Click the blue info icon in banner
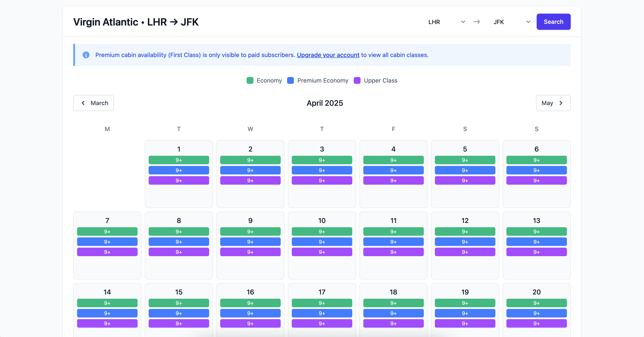 pyautogui.click(x=86, y=55)
